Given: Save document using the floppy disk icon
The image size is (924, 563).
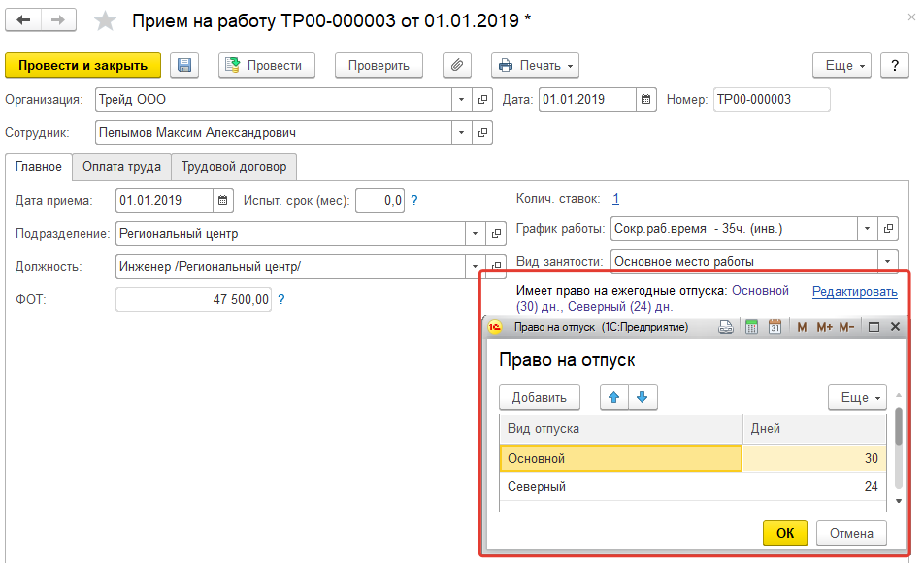Looking at the screenshot, I should 184,65.
